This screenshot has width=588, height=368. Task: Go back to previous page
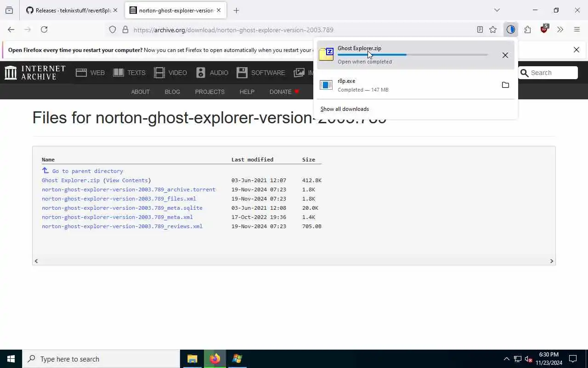pos(11,29)
